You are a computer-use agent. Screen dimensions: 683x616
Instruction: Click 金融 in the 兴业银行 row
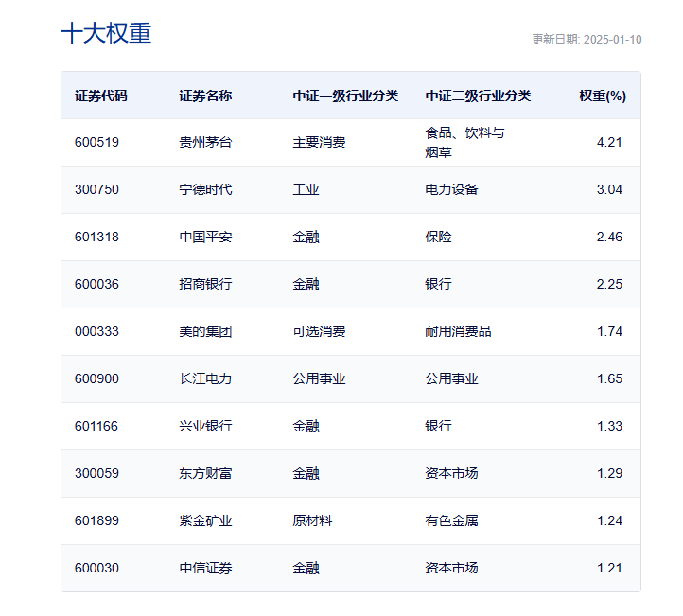(x=306, y=426)
